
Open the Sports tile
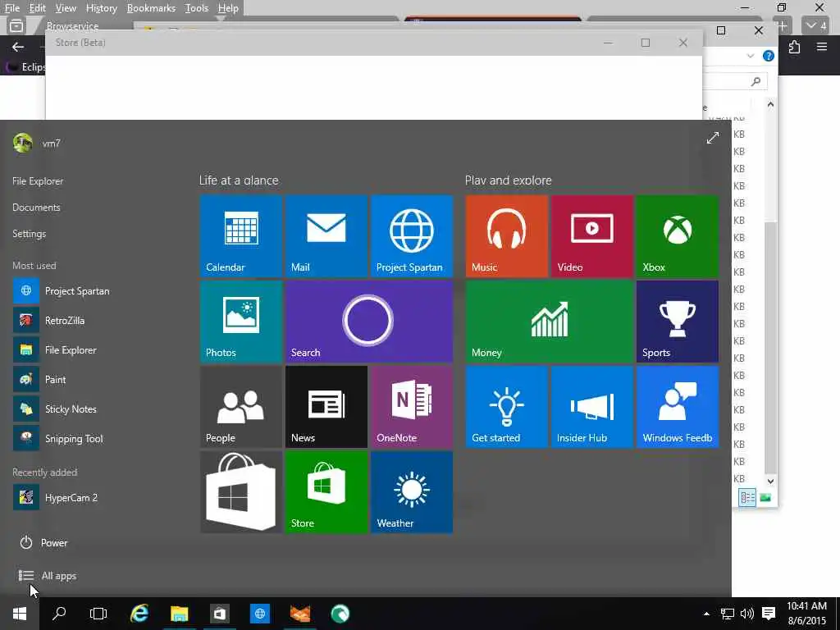677,322
